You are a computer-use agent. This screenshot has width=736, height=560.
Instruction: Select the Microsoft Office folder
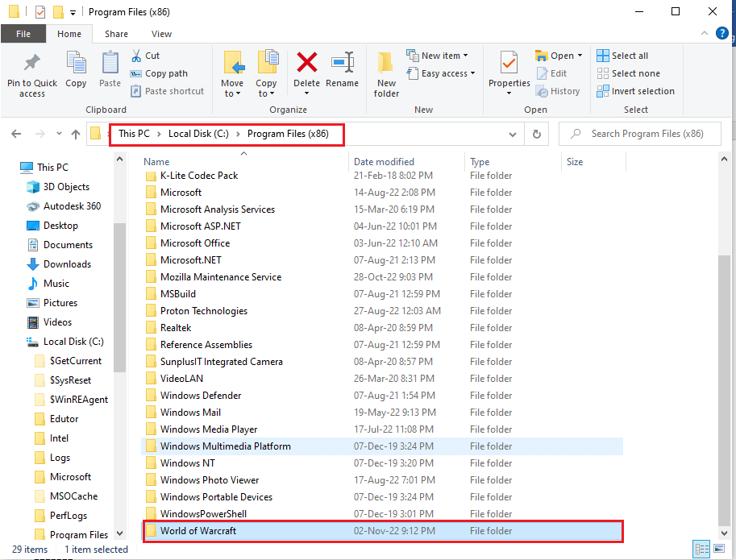(382, 243)
